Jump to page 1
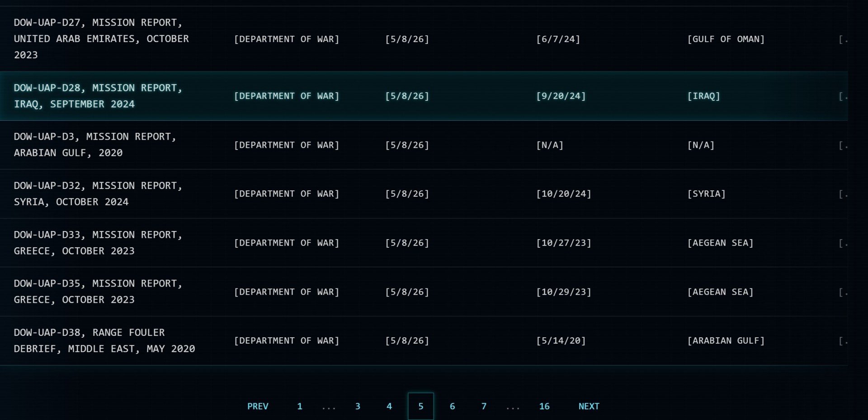Viewport: 868px width, 420px height. point(299,406)
